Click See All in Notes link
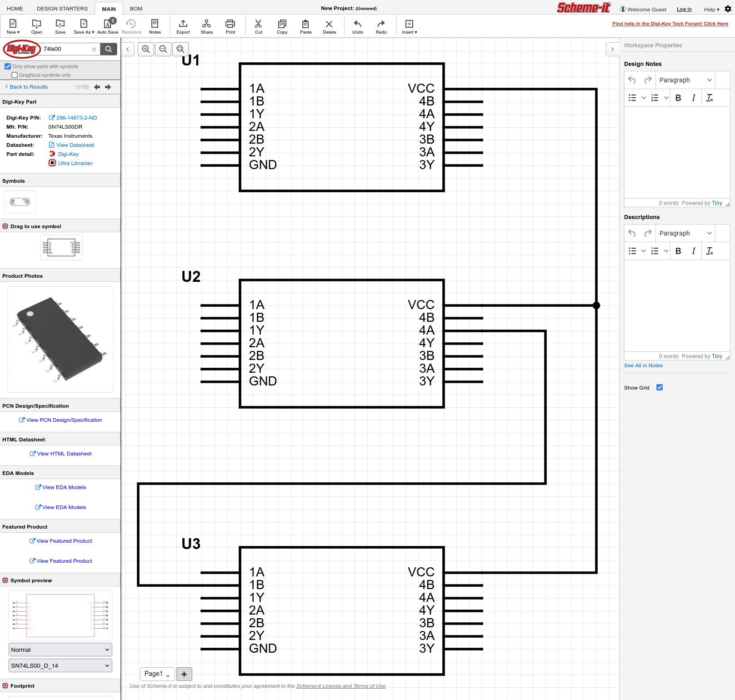This screenshot has width=735, height=700. 643,365
